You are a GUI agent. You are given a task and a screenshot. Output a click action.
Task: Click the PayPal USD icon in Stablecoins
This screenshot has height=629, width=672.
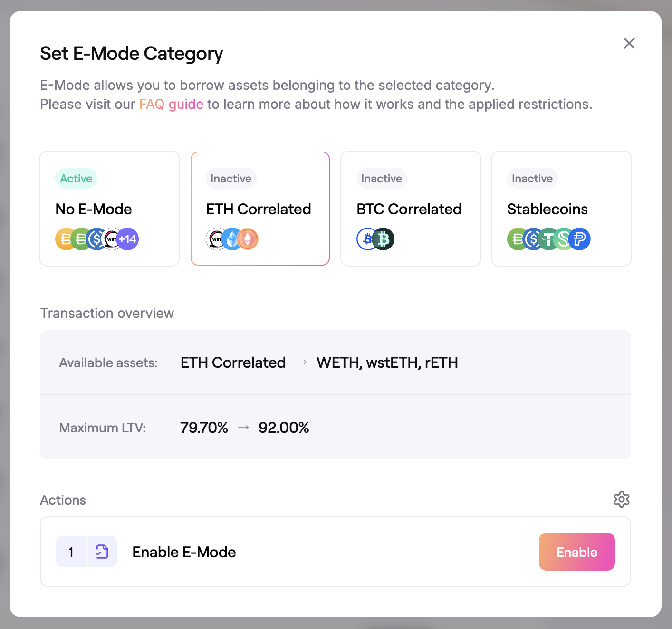(580, 239)
